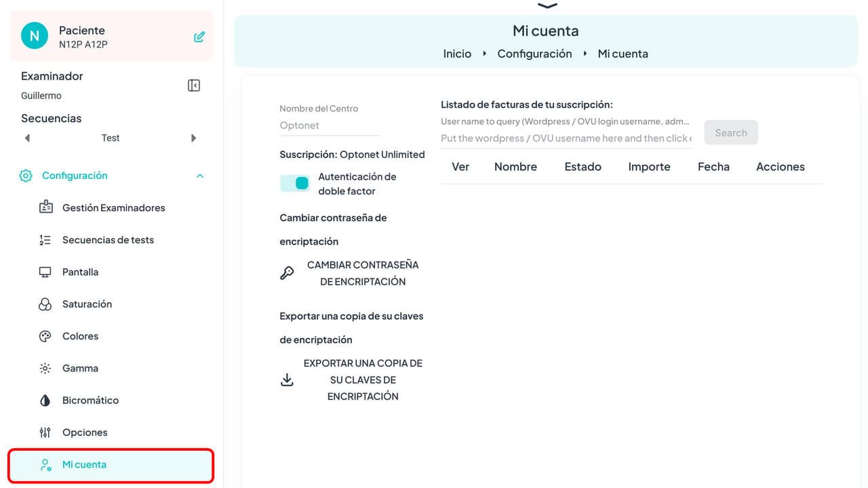Click the Gamma sun icon
The width and height of the screenshot is (868, 488).
[45, 368]
